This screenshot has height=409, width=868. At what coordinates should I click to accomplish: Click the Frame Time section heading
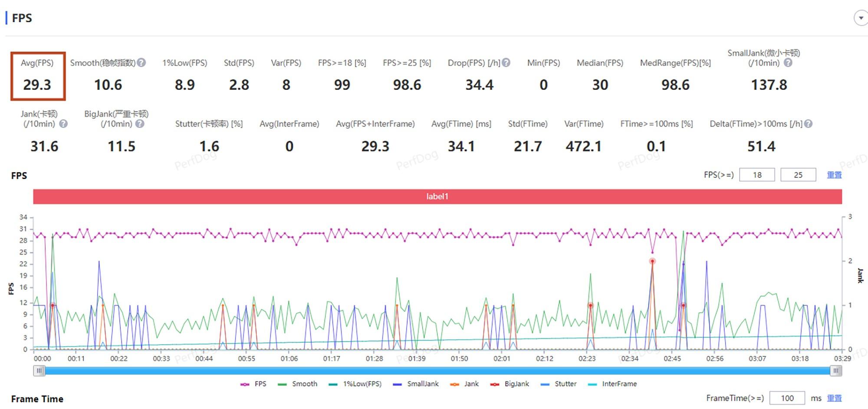pyautogui.click(x=37, y=399)
